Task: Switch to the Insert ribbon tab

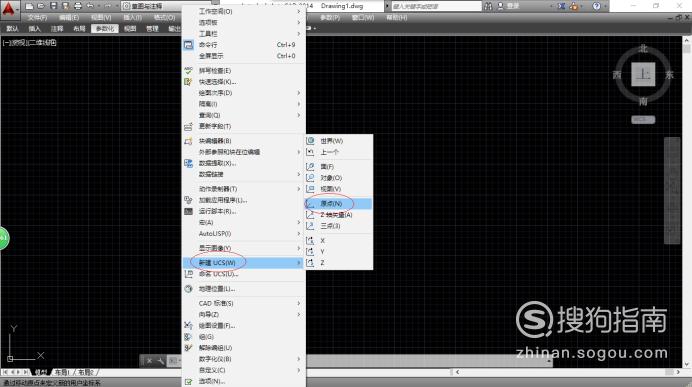Action: click(34, 29)
